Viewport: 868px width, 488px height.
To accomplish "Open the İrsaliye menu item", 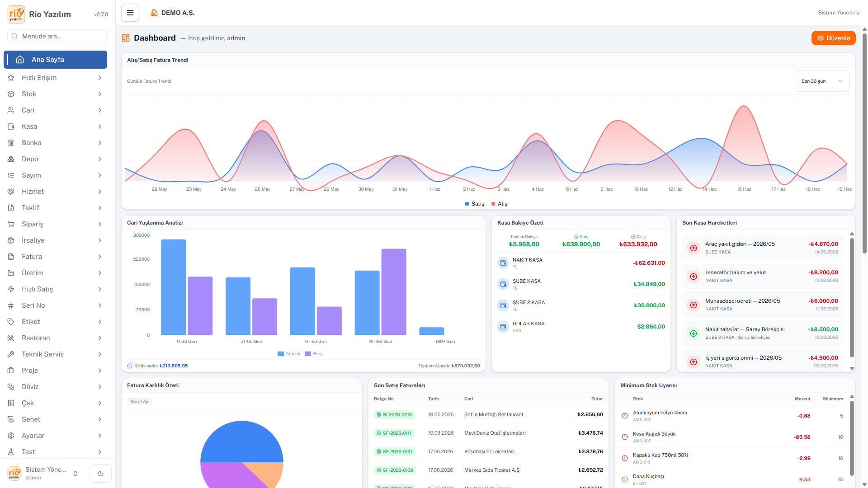I will [x=55, y=240].
